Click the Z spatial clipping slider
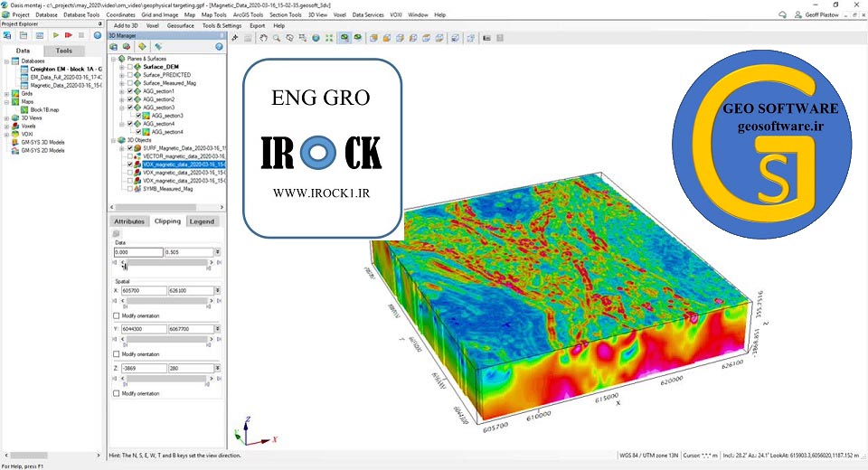This screenshot has height=470, width=868. click(x=166, y=379)
